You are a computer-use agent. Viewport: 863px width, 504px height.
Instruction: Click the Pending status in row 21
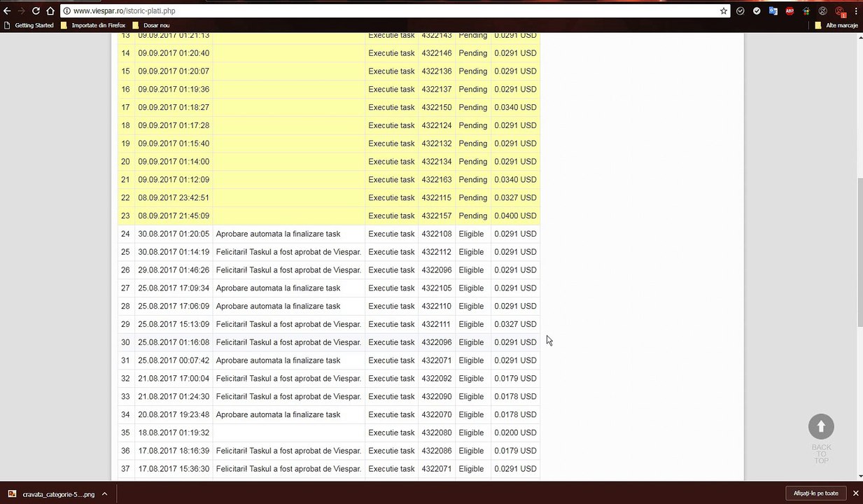tap(473, 180)
